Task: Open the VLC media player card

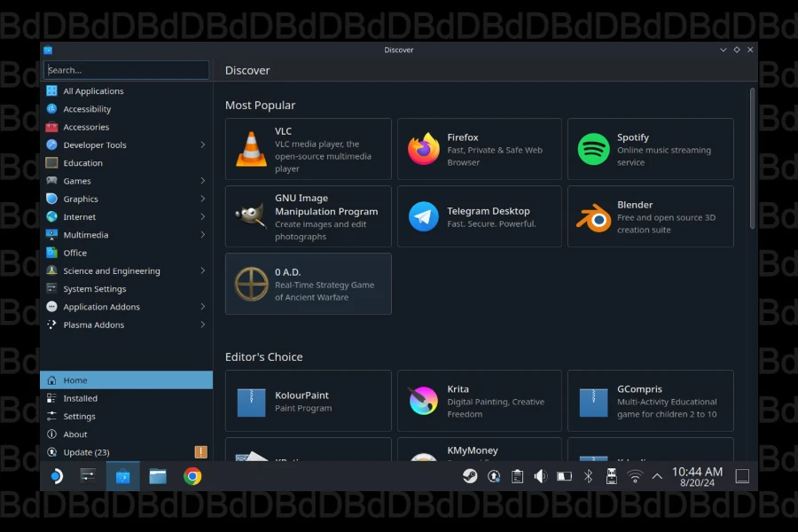Action: pos(309,149)
